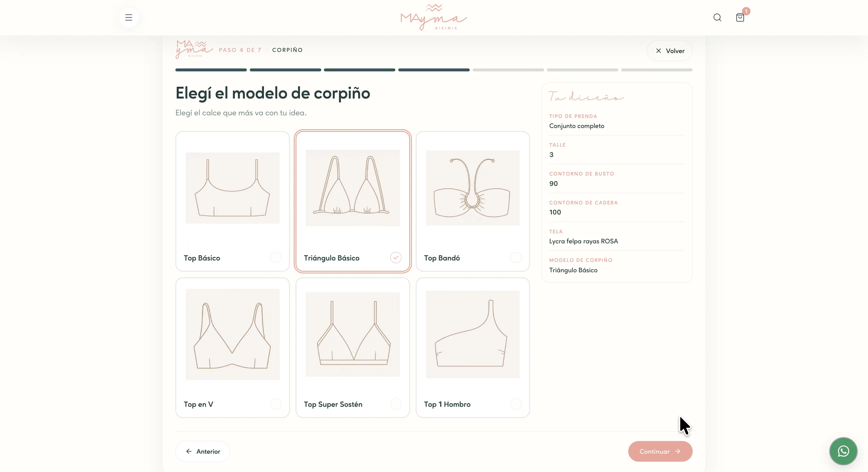This screenshot has width=868, height=472.
Task: Click Continuar to proceed
Action: tap(660, 451)
